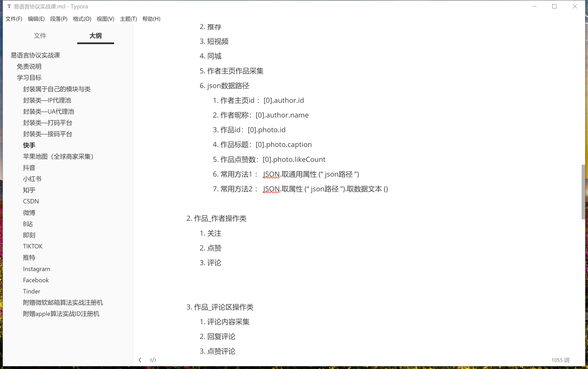588x369 pixels.
Task: Go to 知乎 in outline
Action: (x=29, y=190)
